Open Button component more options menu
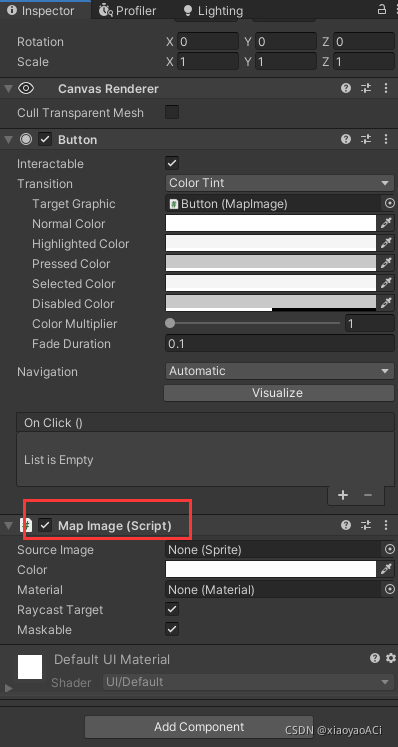Viewport: 398px width, 747px height. point(386,139)
